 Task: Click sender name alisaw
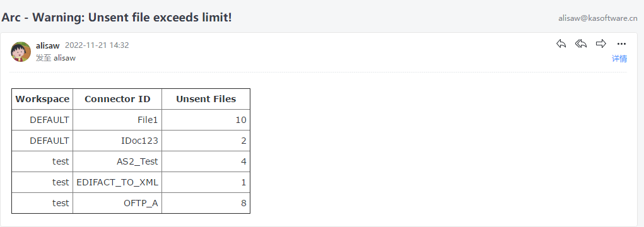tap(48, 45)
